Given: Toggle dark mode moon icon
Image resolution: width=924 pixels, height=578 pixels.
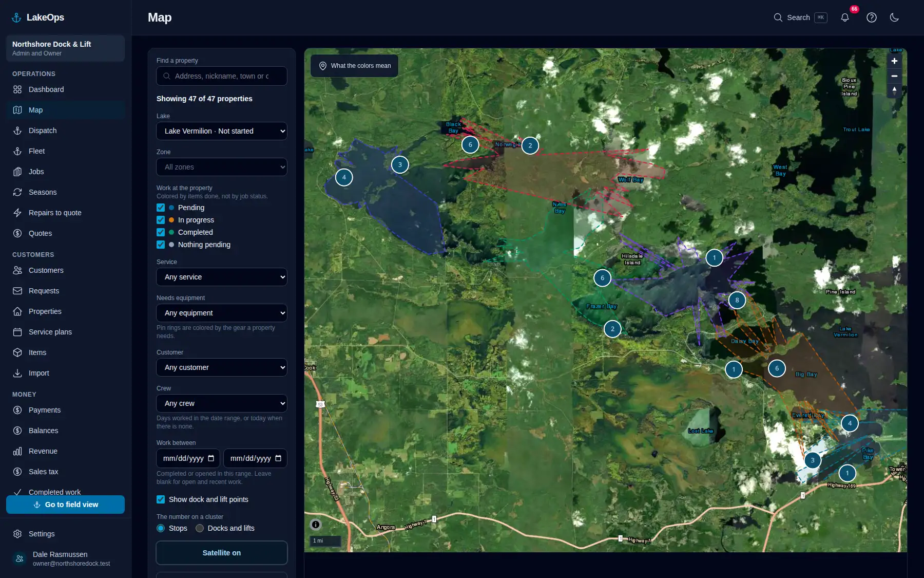Looking at the screenshot, I should click(x=894, y=17).
